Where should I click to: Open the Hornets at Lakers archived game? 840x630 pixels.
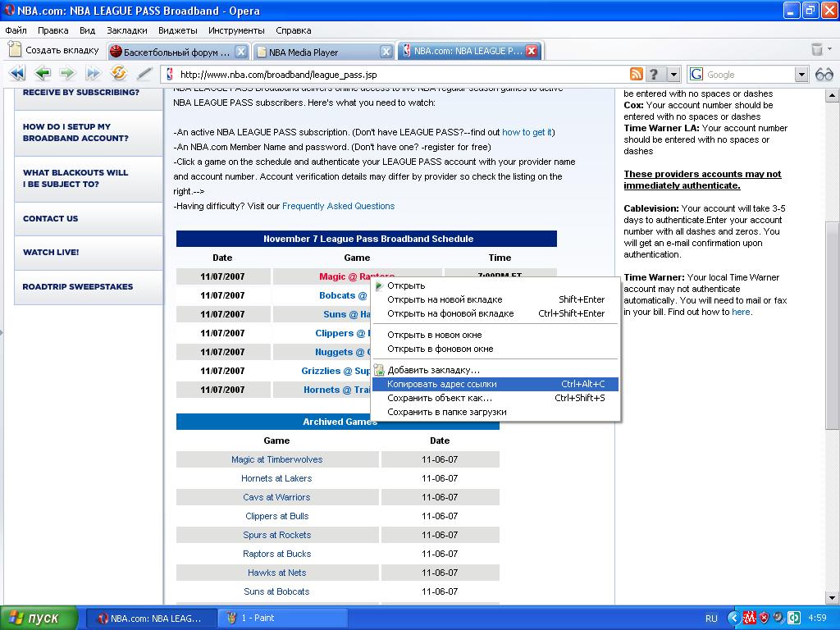(x=276, y=478)
